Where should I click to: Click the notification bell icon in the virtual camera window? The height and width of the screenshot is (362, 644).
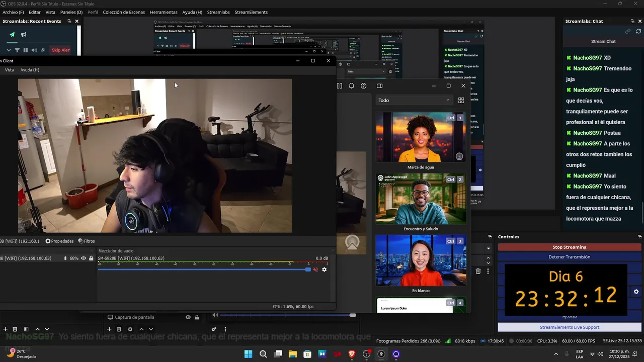point(351,86)
